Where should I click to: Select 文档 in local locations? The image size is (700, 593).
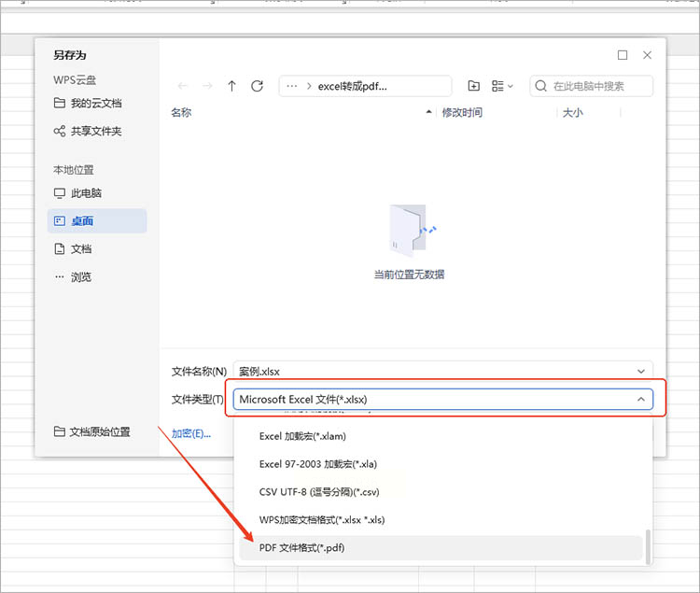pyautogui.click(x=73, y=248)
